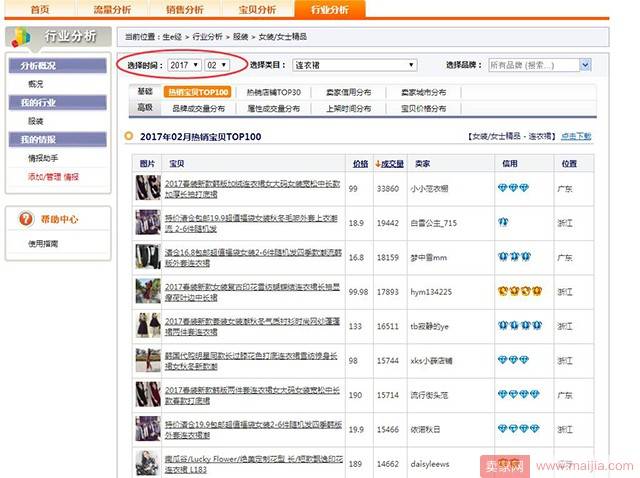
Task: Open the 卖家信用分布 sub-tab
Action: point(349,92)
